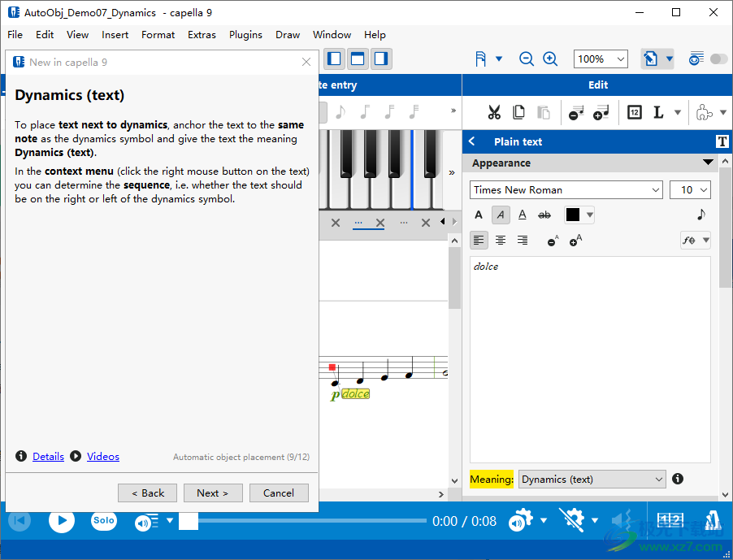Screen dimensions: 733x560
Task: Open the 100% zoom level dropdown
Action: (601, 59)
